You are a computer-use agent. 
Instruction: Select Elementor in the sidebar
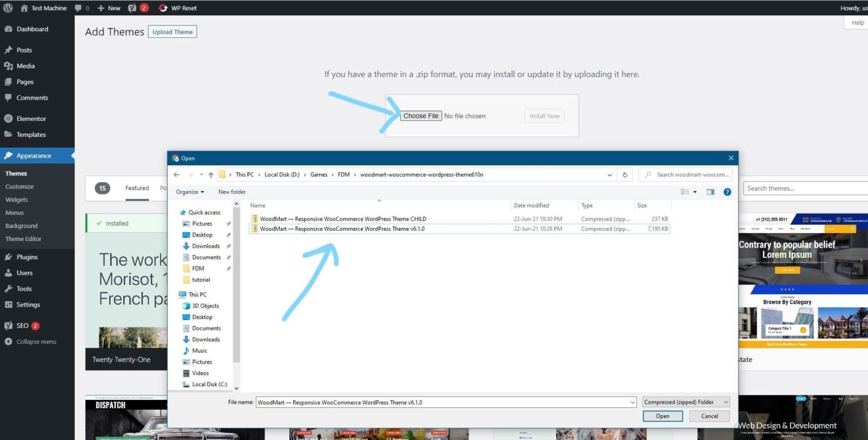pos(31,118)
